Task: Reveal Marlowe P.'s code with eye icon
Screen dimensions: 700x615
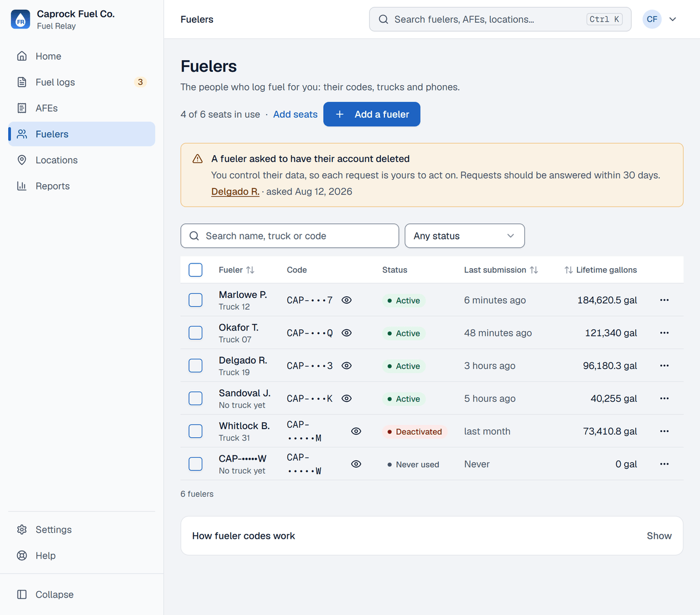Action: [346, 300]
